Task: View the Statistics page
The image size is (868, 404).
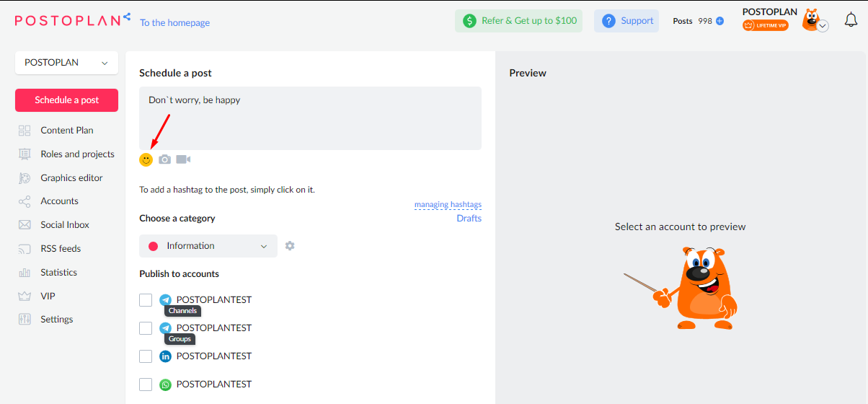Action: pyautogui.click(x=58, y=273)
